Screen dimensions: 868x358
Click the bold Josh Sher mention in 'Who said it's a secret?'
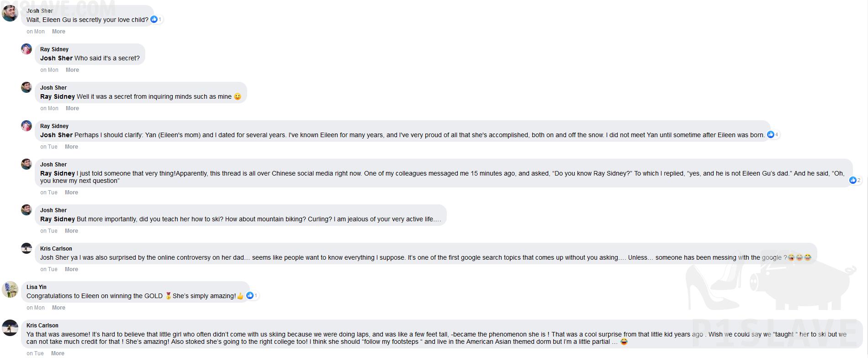pos(56,58)
